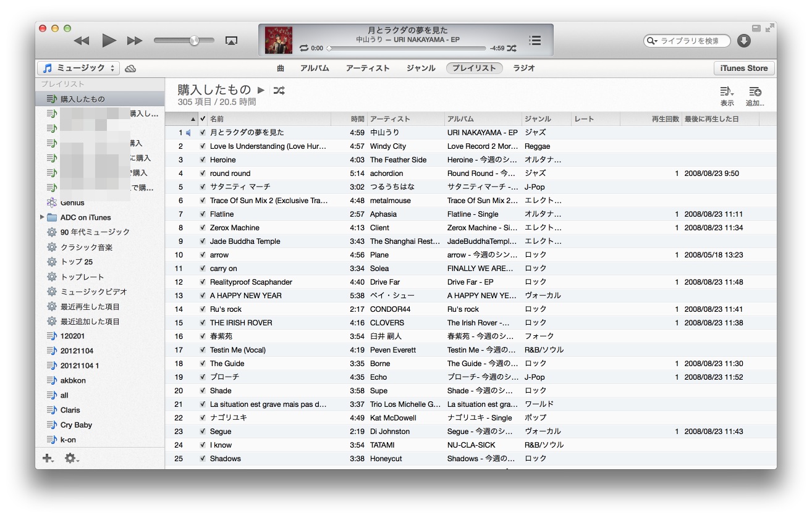Click the library search field

(x=687, y=41)
